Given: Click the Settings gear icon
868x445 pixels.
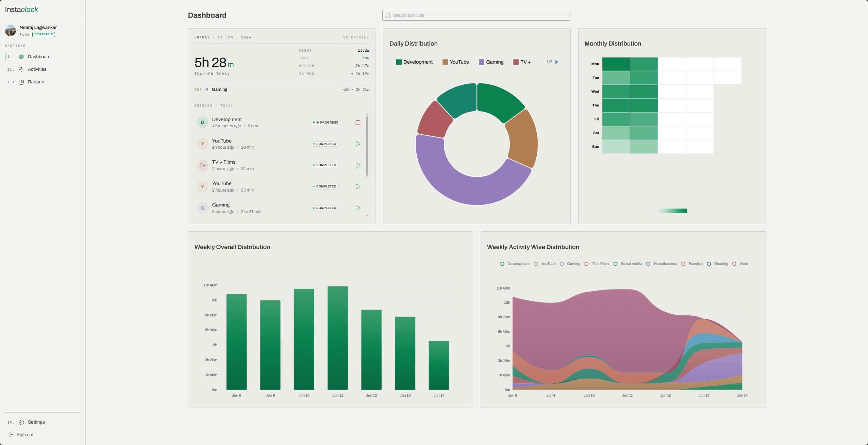Looking at the screenshot, I should pyautogui.click(x=21, y=422).
